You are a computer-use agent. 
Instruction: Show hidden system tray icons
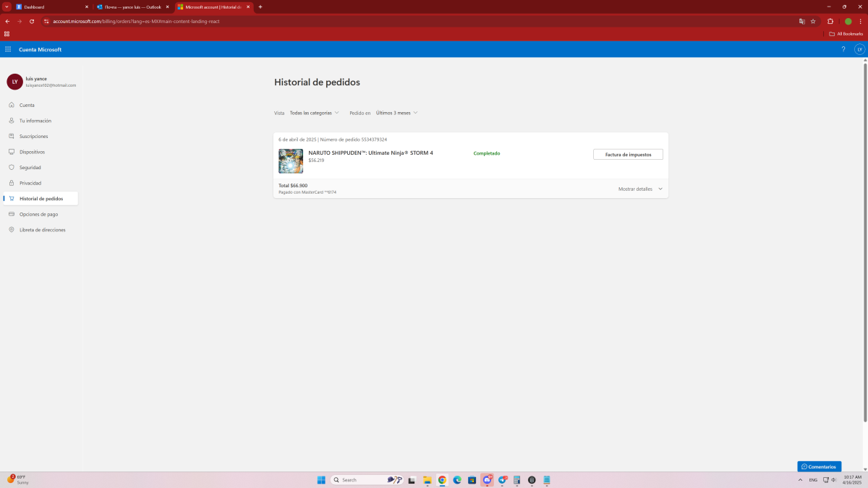tap(800, 480)
